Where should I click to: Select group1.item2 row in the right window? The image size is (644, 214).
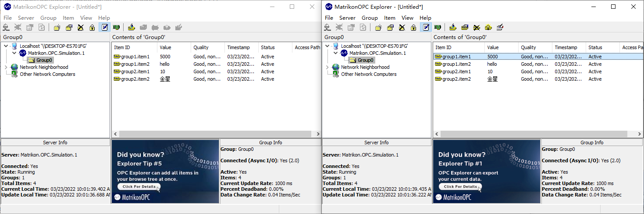[x=538, y=64]
